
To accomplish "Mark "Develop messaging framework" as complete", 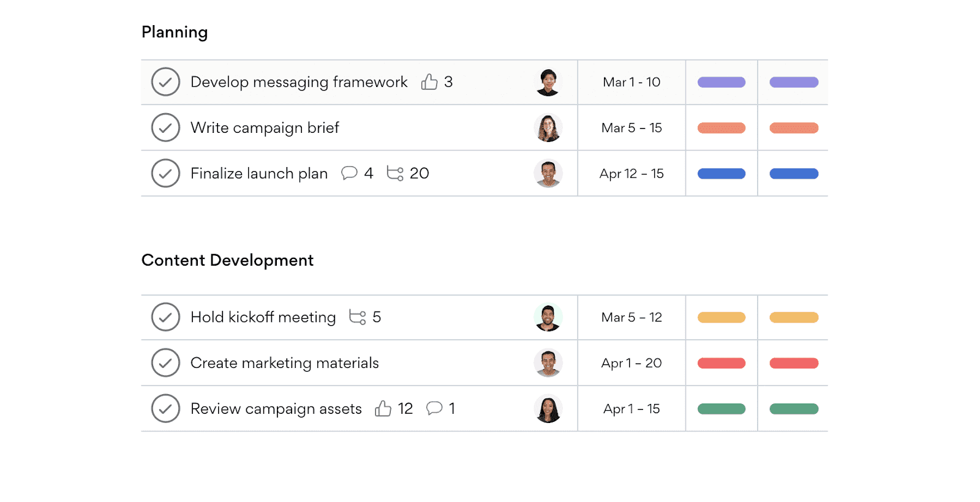I will tap(165, 81).
